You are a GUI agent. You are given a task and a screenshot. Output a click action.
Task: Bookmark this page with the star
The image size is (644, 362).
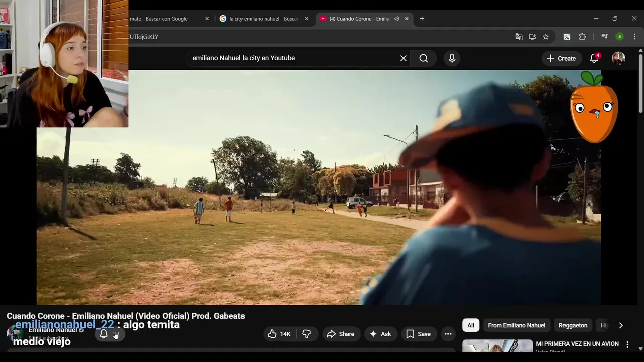(x=546, y=37)
